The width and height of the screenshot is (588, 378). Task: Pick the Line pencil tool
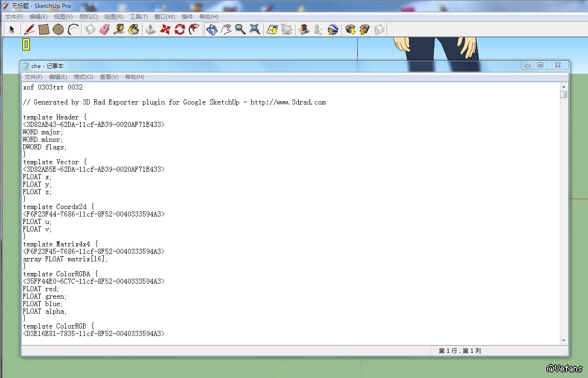(x=29, y=29)
